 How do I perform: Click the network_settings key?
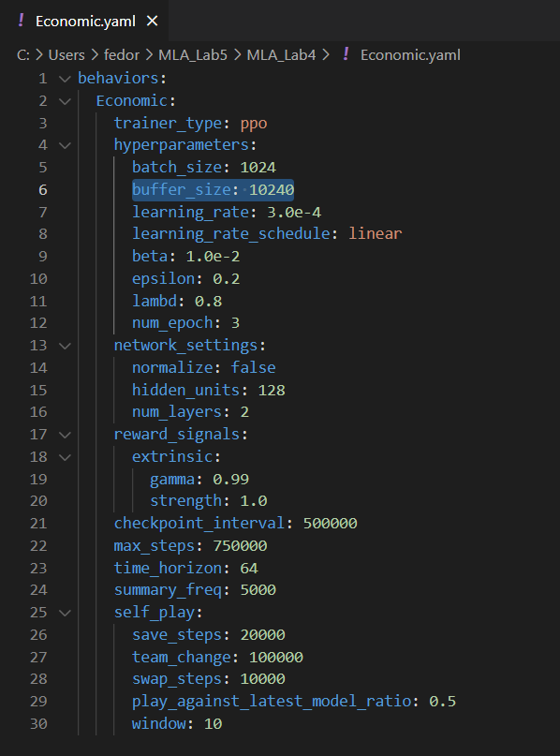tap(185, 346)
